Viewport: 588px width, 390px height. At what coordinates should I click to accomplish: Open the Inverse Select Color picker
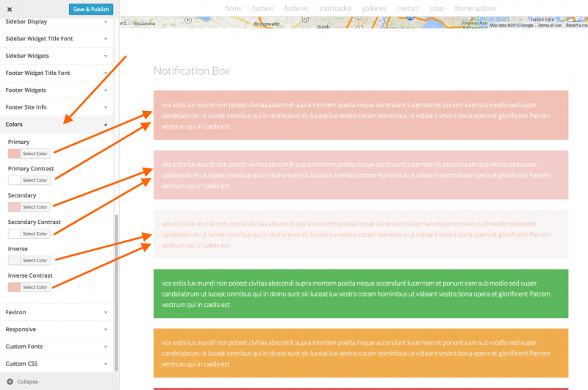[35, 260]
